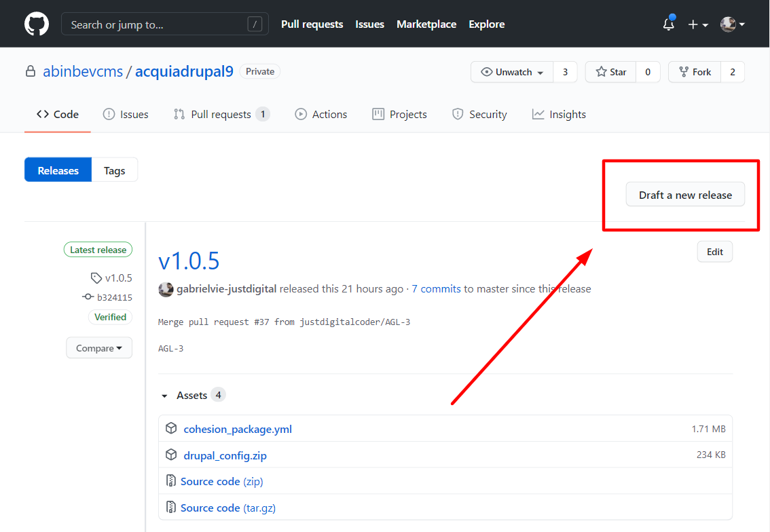The width and height of the screenshot is (770, 532).
Task: Select the Releases view button
Action: point(58,170)
